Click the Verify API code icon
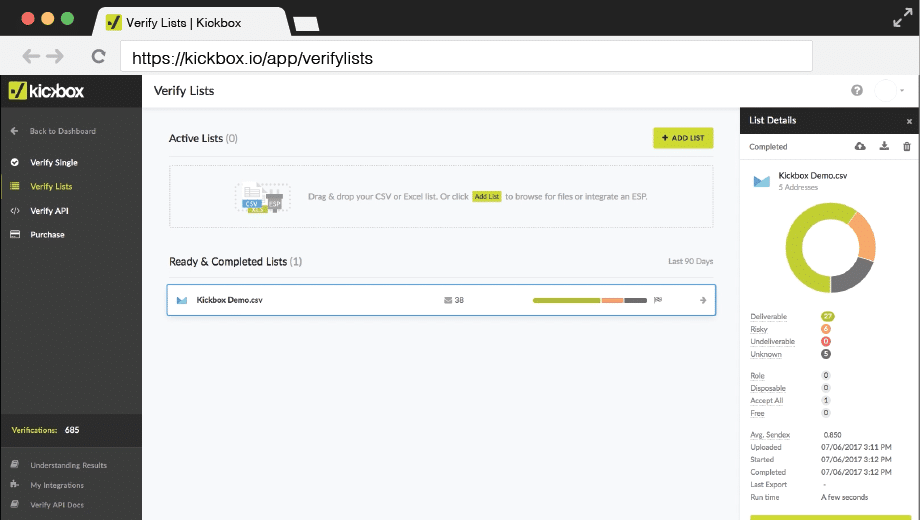Viewport: 920px width, 520px height. [x=15, y=211]
